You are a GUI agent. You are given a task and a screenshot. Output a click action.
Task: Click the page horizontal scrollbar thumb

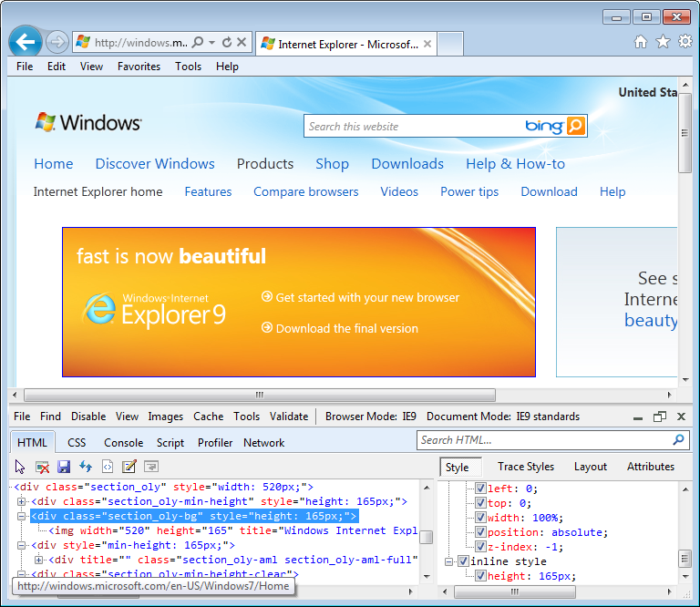tap(260, 395)
